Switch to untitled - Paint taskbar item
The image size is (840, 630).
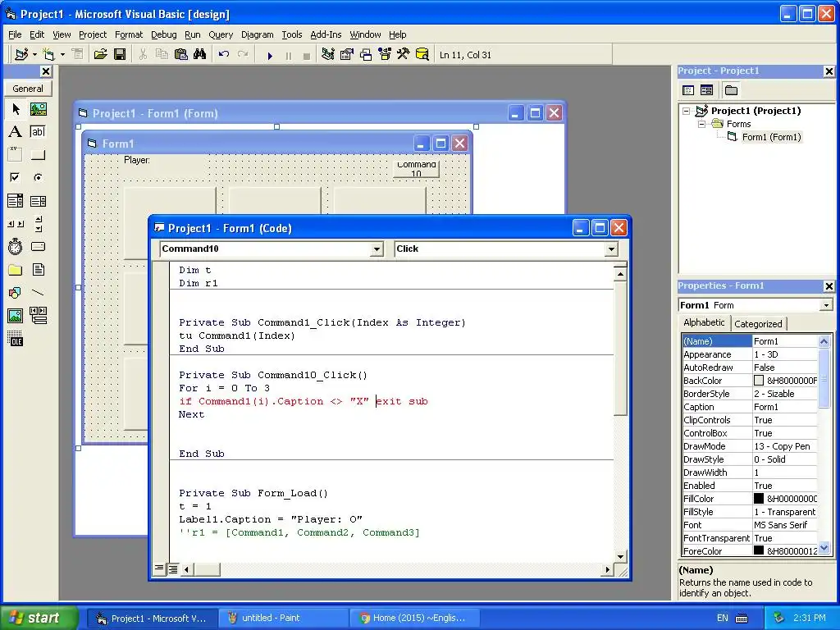click(284, 618)
